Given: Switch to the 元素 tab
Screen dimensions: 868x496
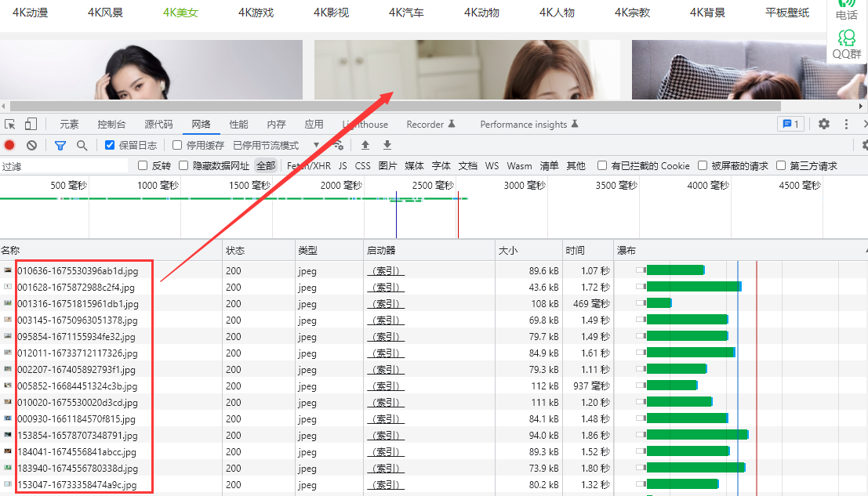Looking at the screenshot, I should (x=69, y=125).
